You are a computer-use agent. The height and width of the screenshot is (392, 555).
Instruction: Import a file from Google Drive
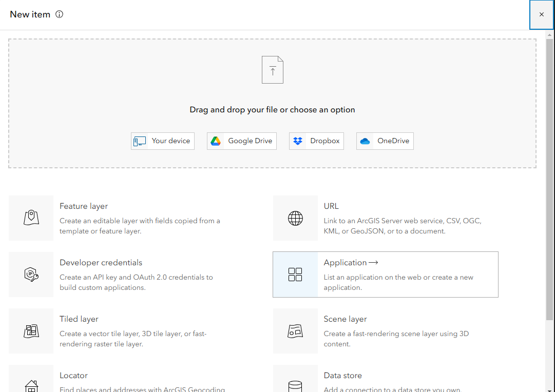tap(242, 141)
